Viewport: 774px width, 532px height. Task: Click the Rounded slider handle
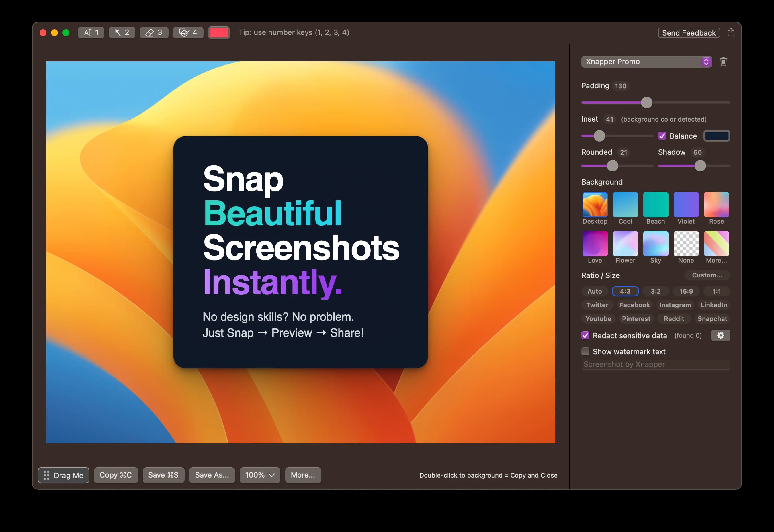tap(612, 166)
